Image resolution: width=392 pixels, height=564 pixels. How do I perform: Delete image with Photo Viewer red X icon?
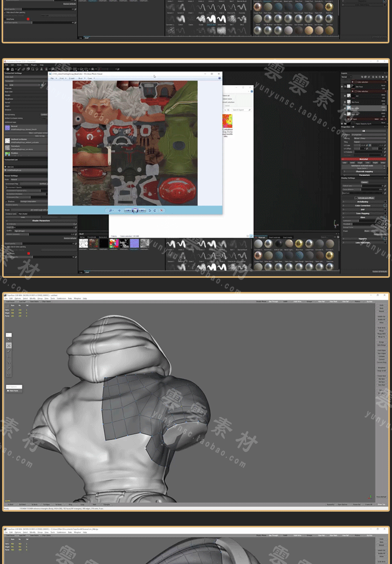click(162, 210)
